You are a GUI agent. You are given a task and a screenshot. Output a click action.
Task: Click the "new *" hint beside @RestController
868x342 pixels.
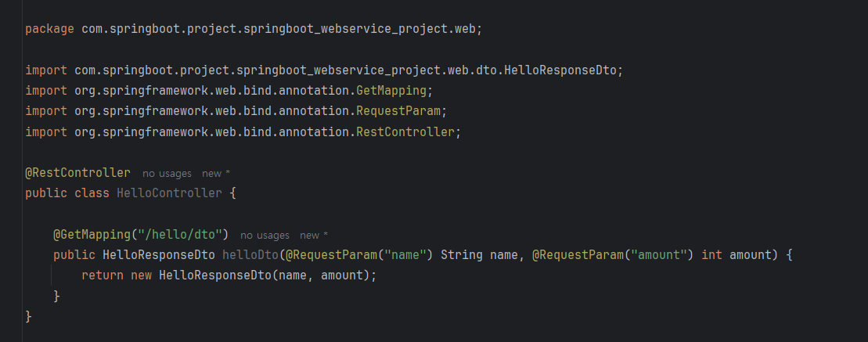216,173
